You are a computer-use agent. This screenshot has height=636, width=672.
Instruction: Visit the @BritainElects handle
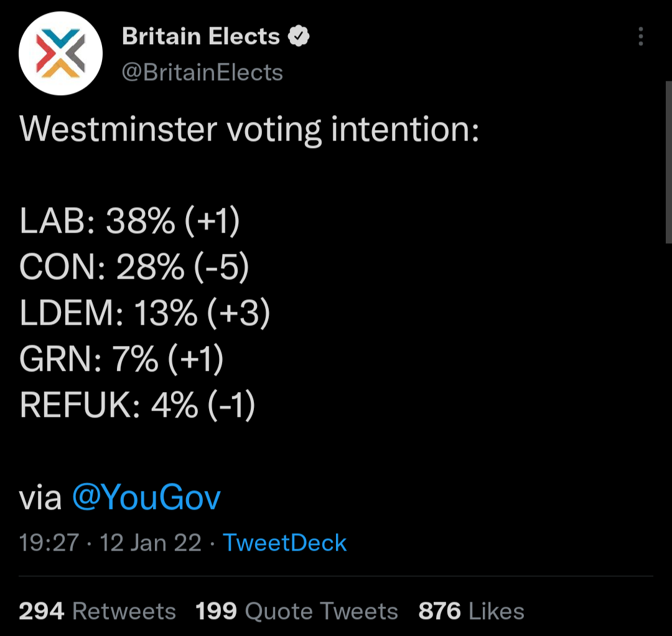click(x=202, y=73)
